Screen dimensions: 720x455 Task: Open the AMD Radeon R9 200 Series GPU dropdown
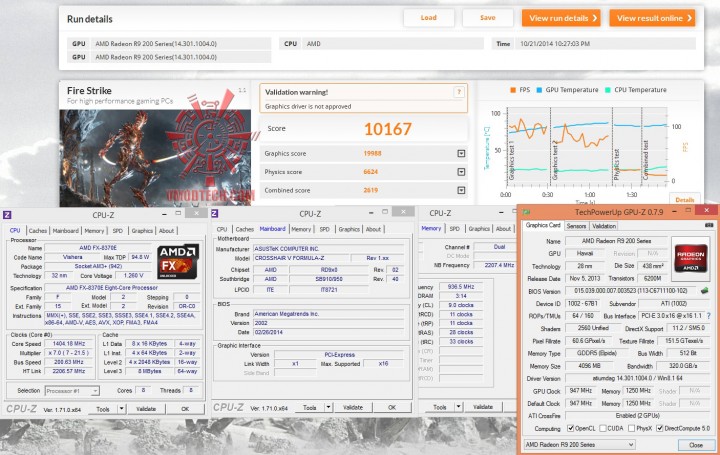[580, 444]
